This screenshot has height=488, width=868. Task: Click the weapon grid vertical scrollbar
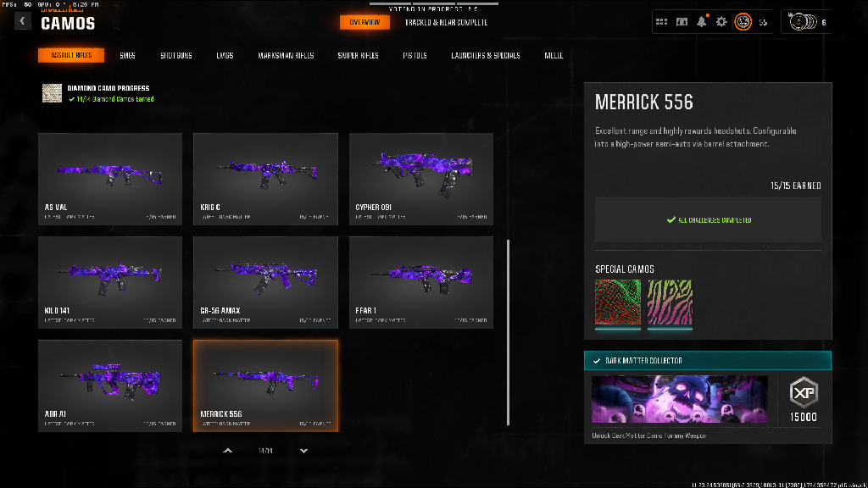tap(508, 332)
